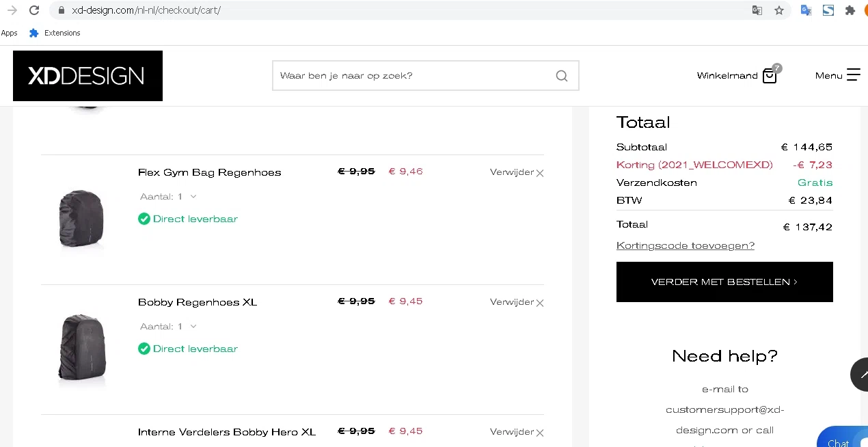Remove Bobby Regenhoes XL with X icon
This screenshot has height=447, width=868.
(x=540, y=303)
